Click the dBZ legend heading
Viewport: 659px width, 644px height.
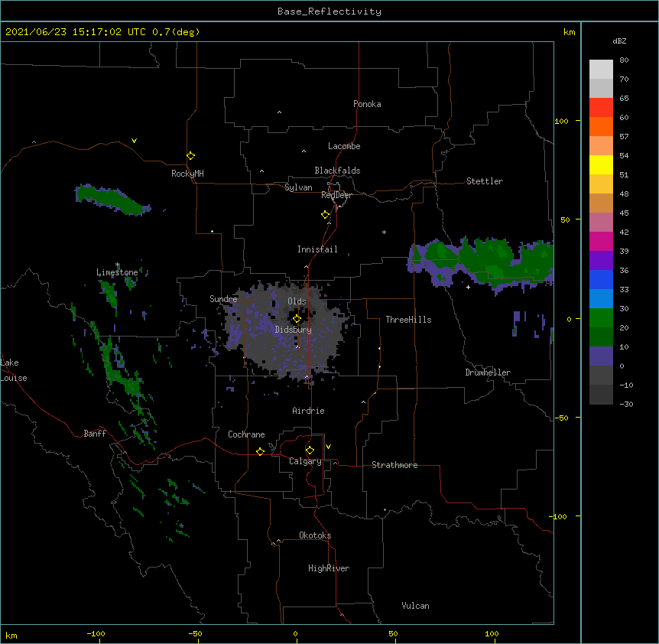pyautogui.click(x=619, y=41)
